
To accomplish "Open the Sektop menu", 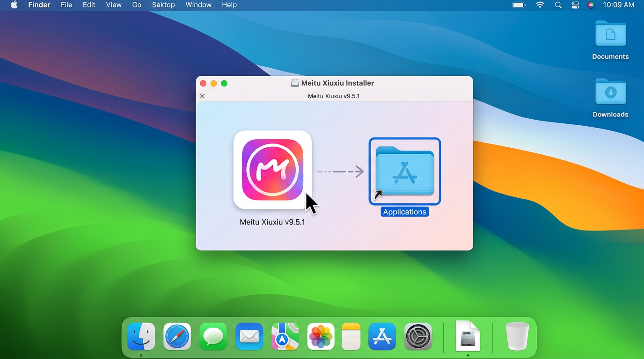I will [x=163, y=5].
